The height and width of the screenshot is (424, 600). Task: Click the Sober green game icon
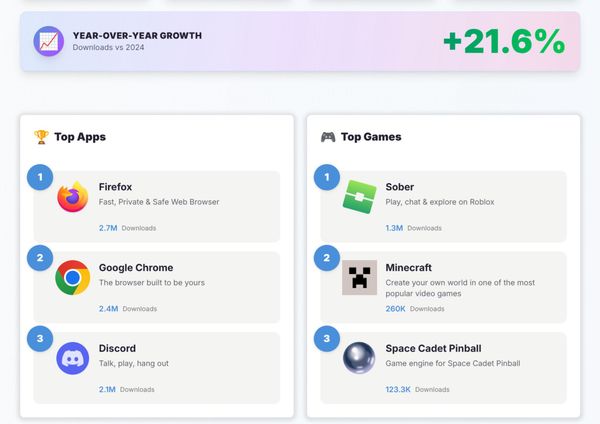(359, 197)
